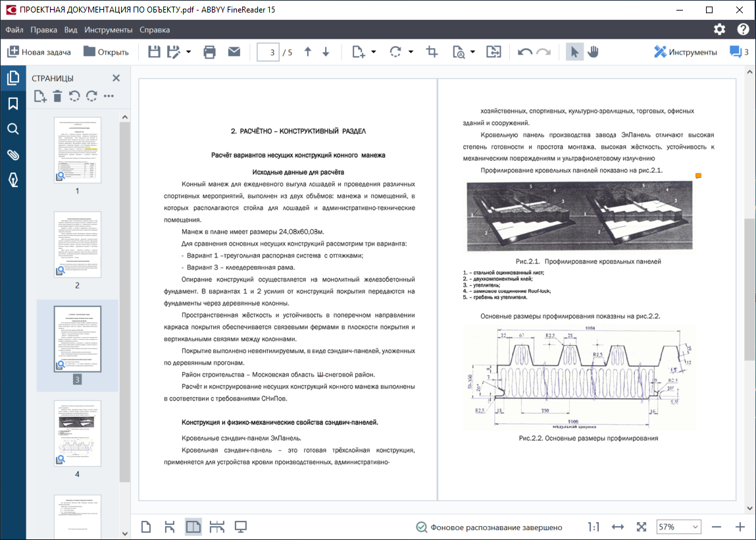Click the Новая задача button
756x540 pixels.
coord(40,52)
